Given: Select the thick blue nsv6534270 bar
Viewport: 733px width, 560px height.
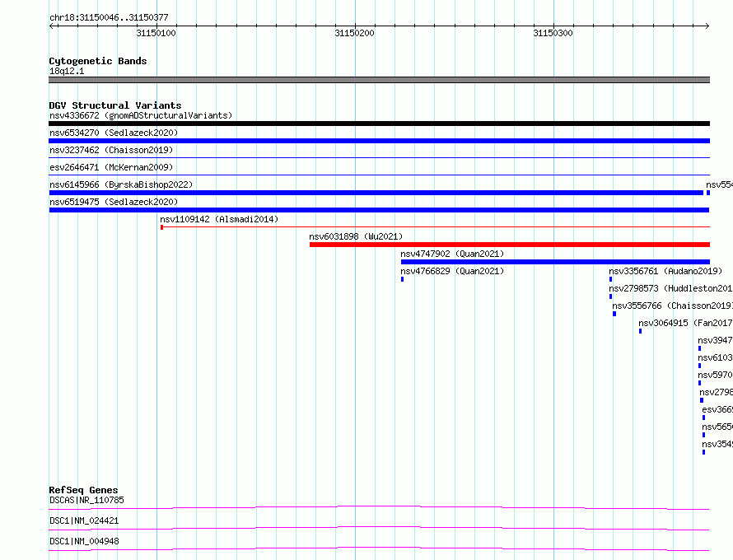Looking at the screenshot, I should click(x=379, y=141).
